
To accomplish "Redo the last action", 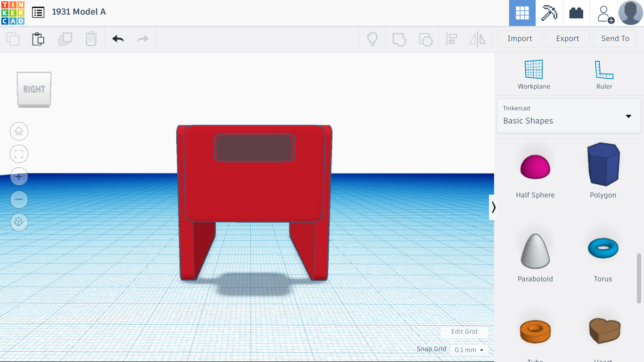I will click(x=143, y=39).
